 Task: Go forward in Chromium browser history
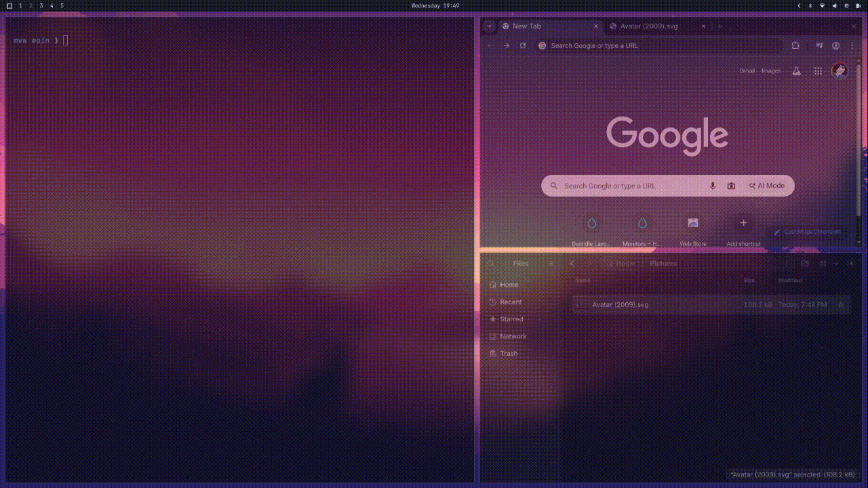(x=506, y=45)
